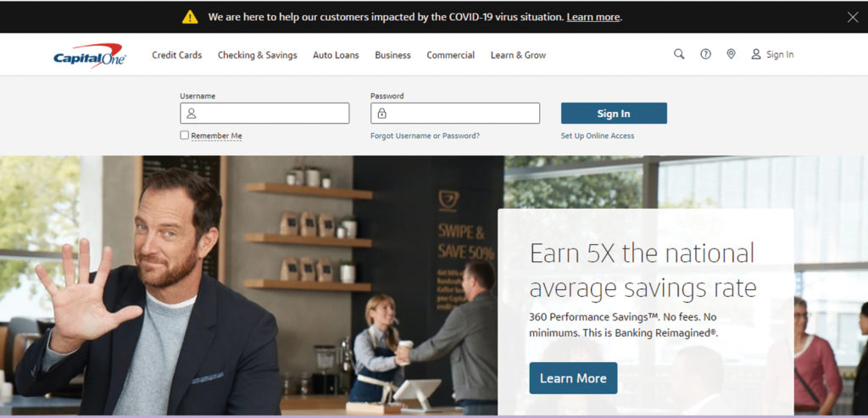Dismiss the COVID-19 banner with X
Image resolution: width=868 pixels, height=418 pixels.
coord(853,17)
